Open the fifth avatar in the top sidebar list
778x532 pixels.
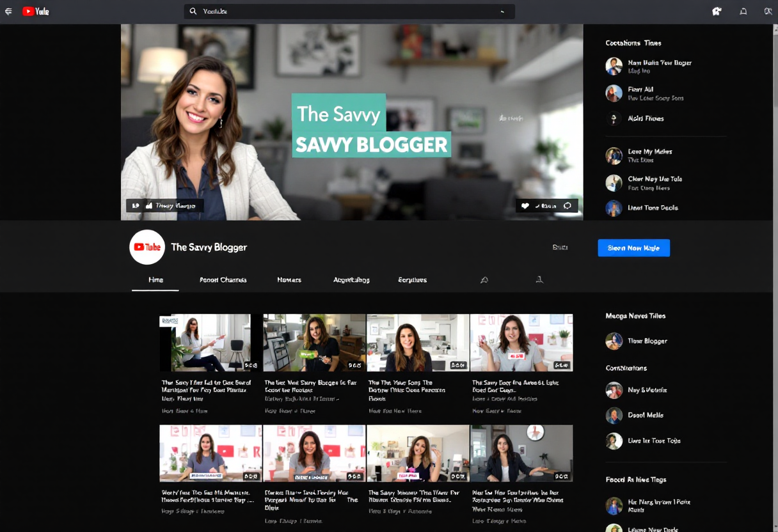[x=614, y=183]
